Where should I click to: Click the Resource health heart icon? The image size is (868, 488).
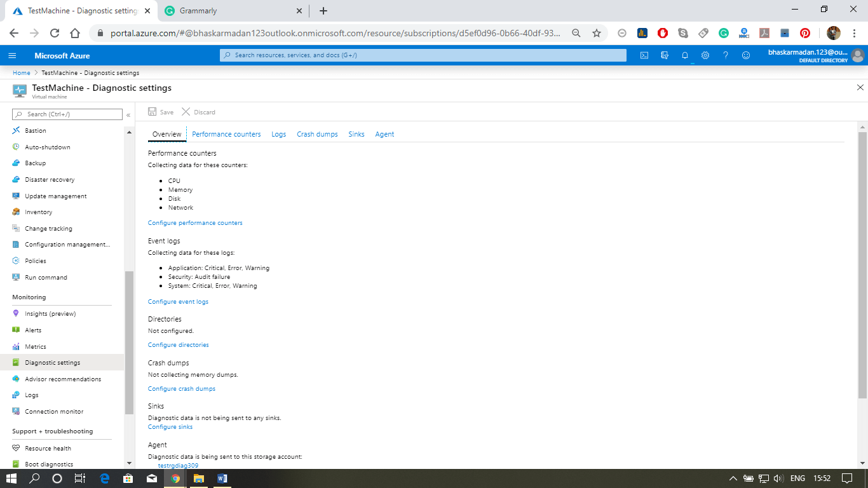click(16, 448)
